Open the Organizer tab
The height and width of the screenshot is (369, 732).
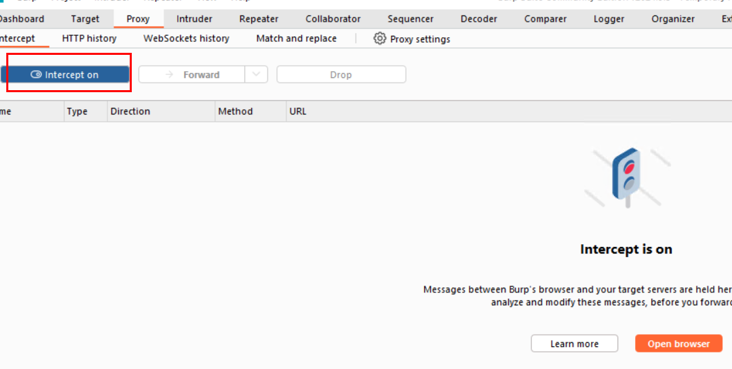[673, 19]
